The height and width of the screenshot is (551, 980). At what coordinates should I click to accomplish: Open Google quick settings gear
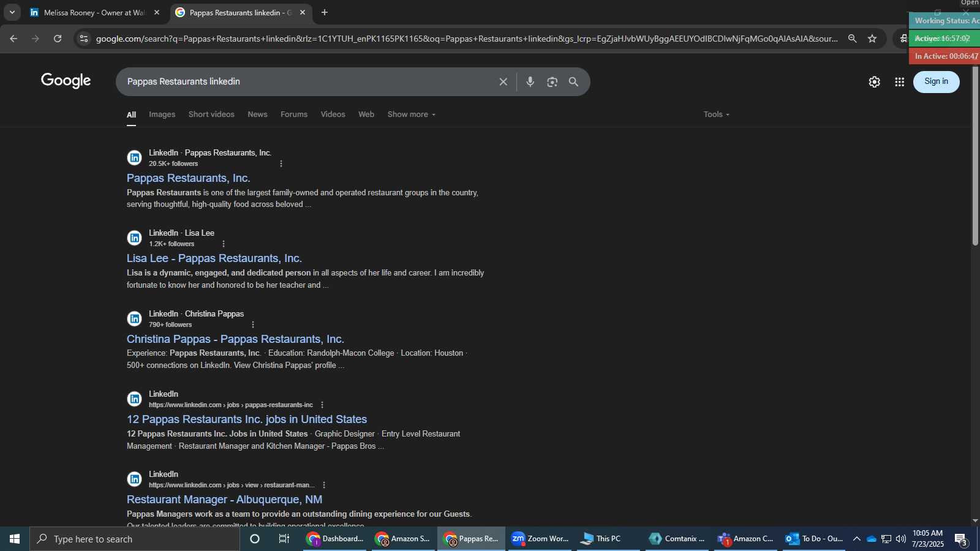[x=875, y=81]
